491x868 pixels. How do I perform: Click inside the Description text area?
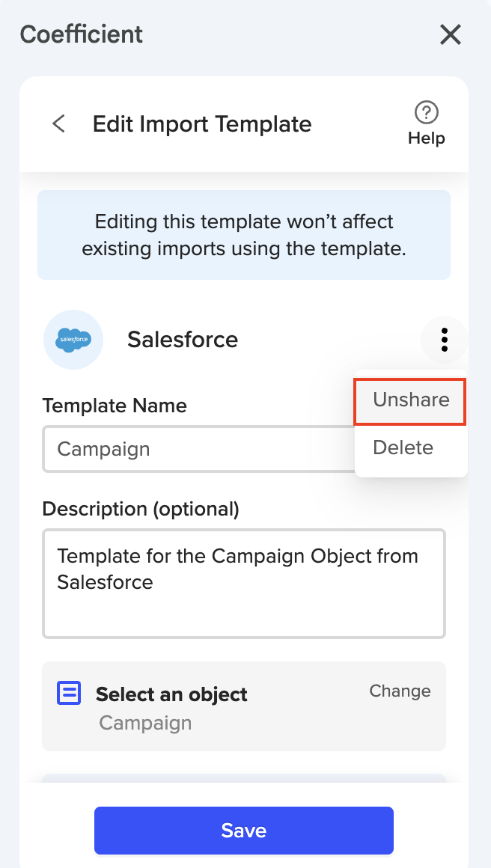244,584
